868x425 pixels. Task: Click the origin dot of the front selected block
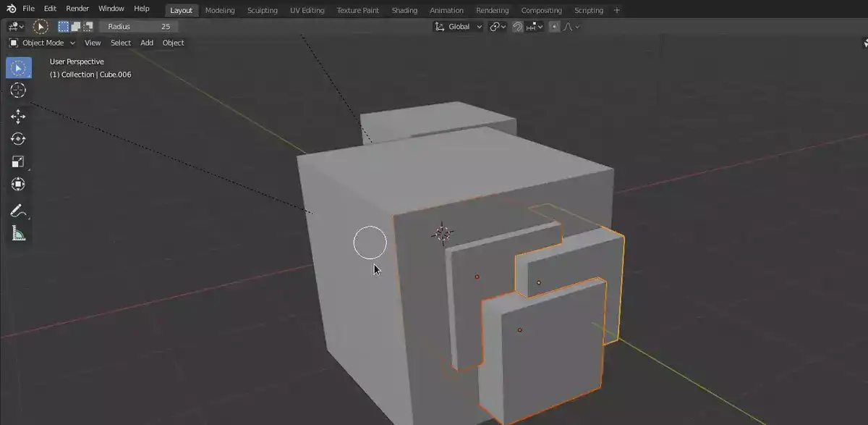click(x=519, y=330)
